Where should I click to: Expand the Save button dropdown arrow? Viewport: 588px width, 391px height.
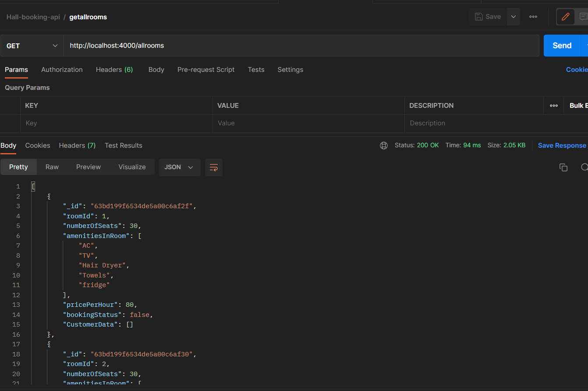[513, 17]
